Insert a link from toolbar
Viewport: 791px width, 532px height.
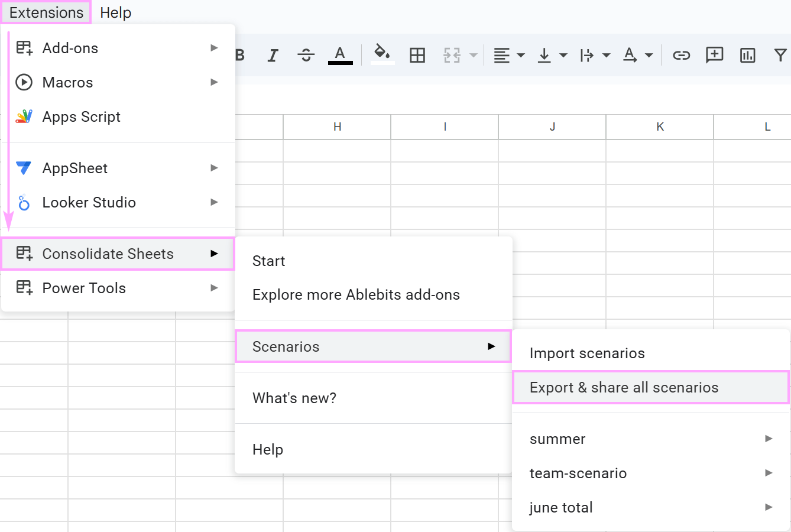click(682, 56)
